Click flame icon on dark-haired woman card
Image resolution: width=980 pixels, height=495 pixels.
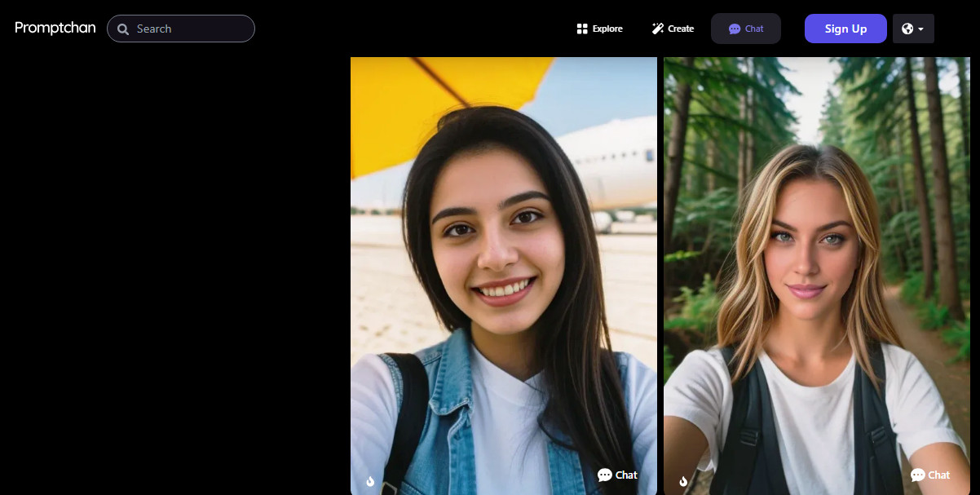(x=370, y=481)
